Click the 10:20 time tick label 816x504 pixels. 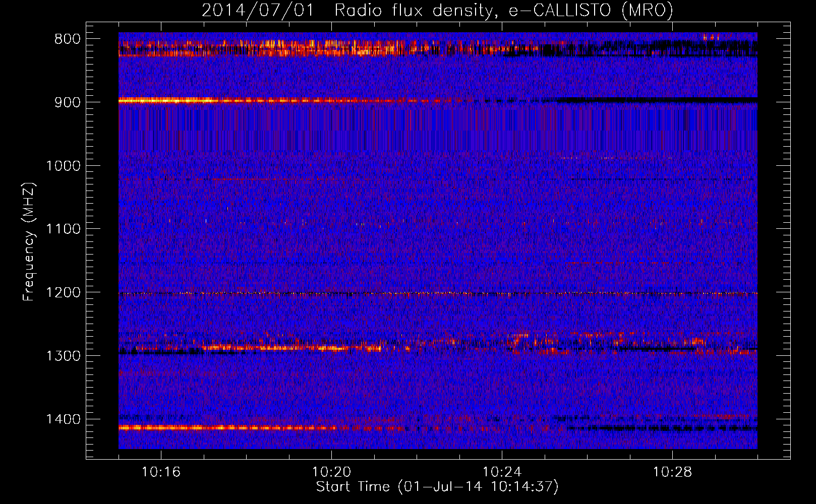[331, 472]
